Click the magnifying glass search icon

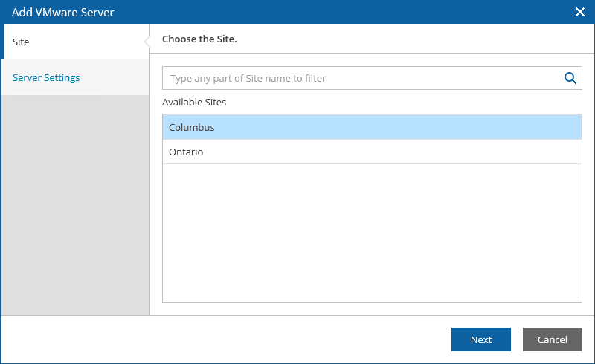(570, 78)
